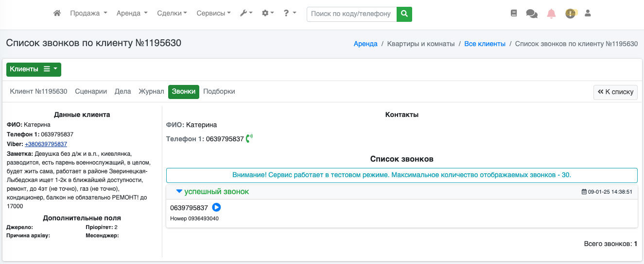The image size is (644, 264).
Task: Click the green search magnifier button
Action: coord(404,14)
